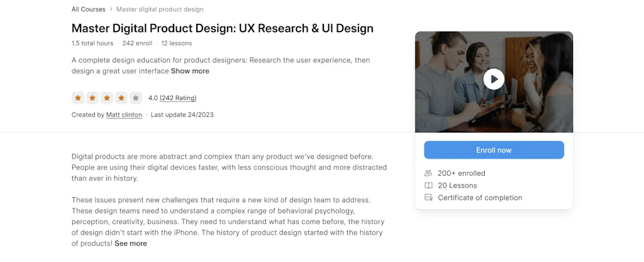
Task: Click the breadcrumb chevron separator
Action: click(111, 9)
